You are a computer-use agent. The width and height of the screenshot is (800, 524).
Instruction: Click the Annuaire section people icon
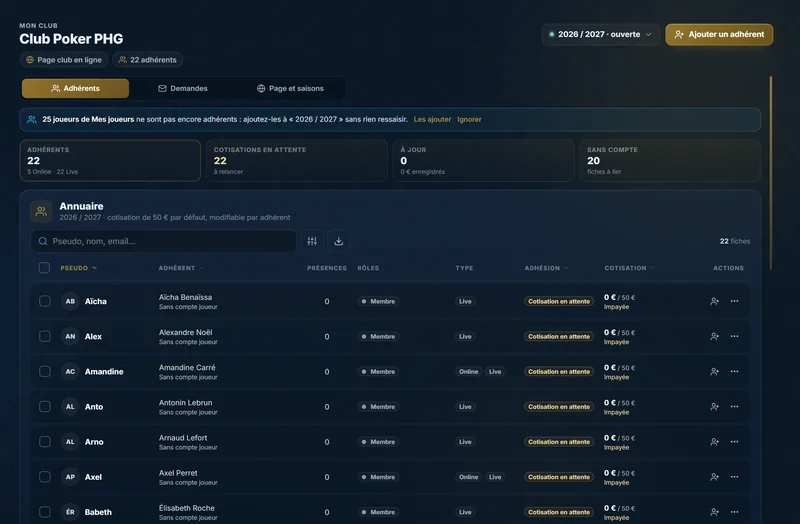pos(41,211)
